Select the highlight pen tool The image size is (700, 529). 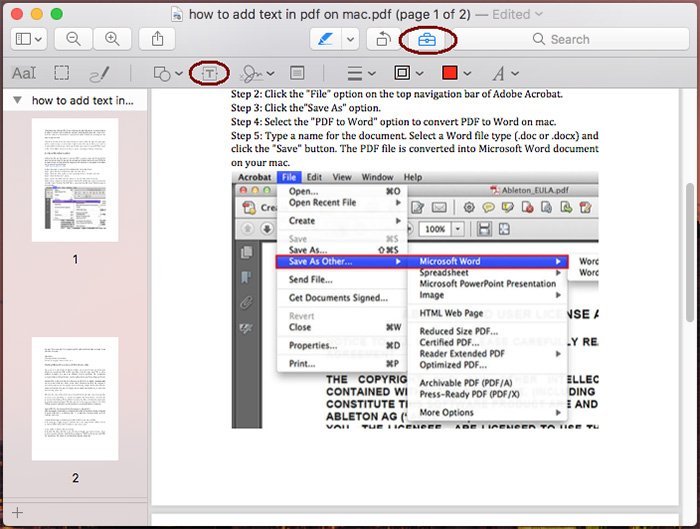[x=326, y=39]
